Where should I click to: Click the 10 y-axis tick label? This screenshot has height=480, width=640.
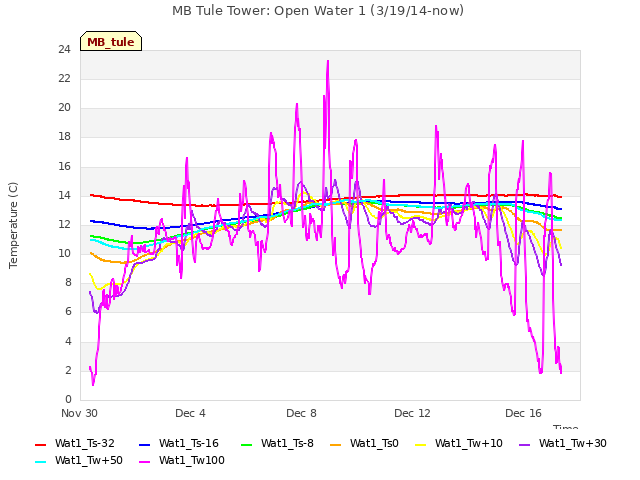coord(64,254)
